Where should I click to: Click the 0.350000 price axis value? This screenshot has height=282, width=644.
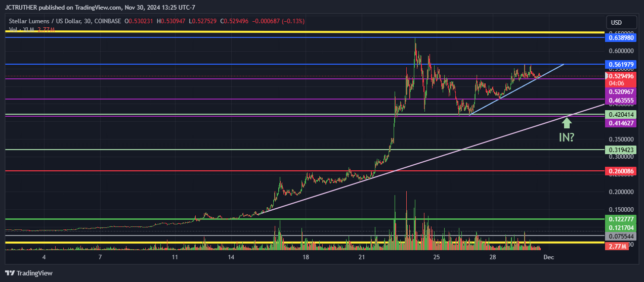[621, 139]
